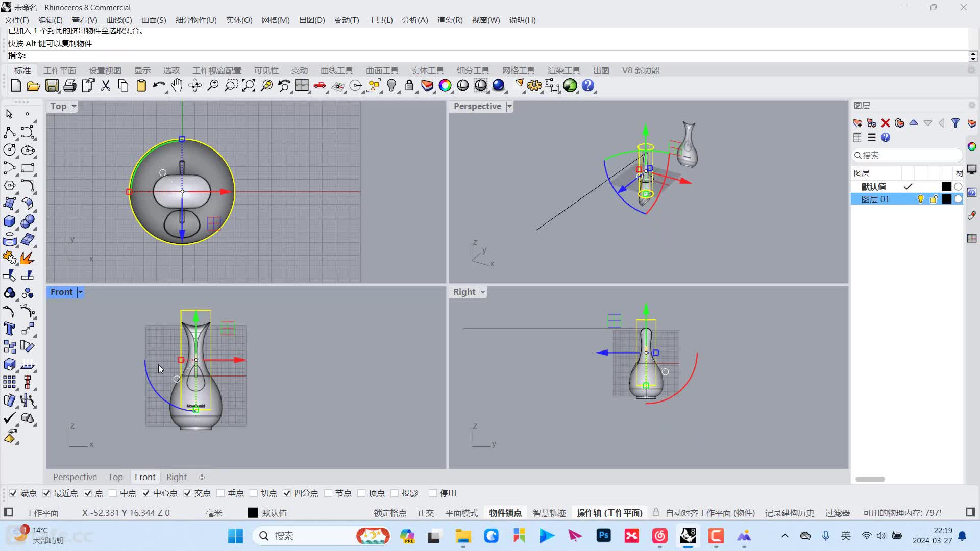Enable the 停用 (Disable) osnap checkbox
Viewport: 980px width, 551px height.
tap(433, 493)
